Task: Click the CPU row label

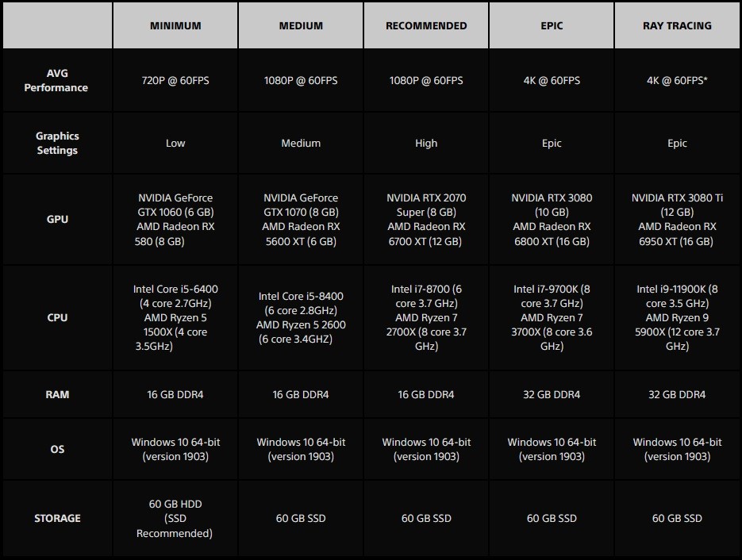Action: click(57, 317)
